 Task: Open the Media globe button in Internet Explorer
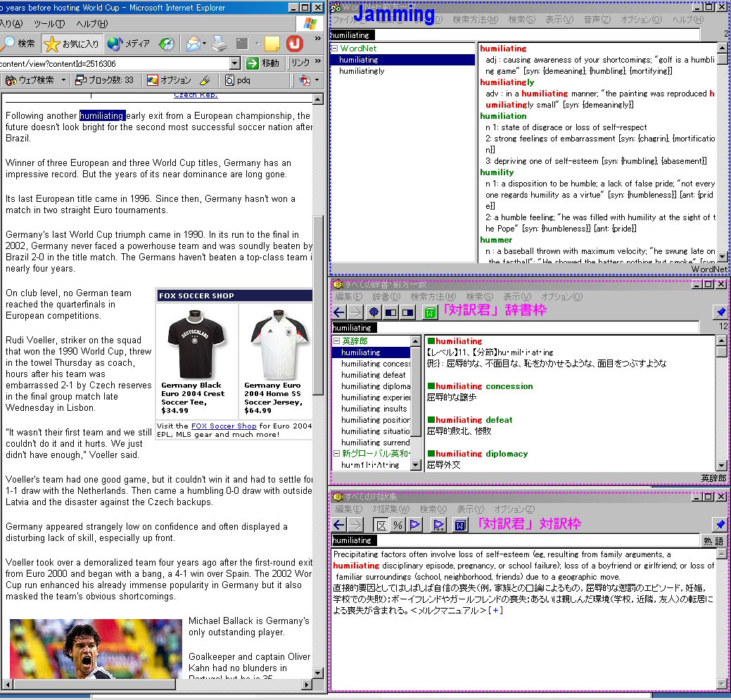128,44
